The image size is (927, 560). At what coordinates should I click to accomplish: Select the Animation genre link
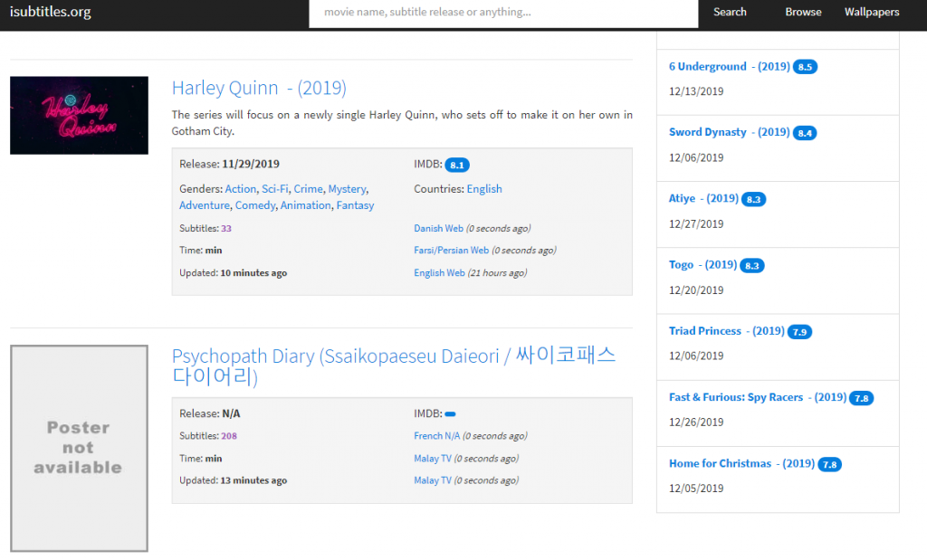305,205
